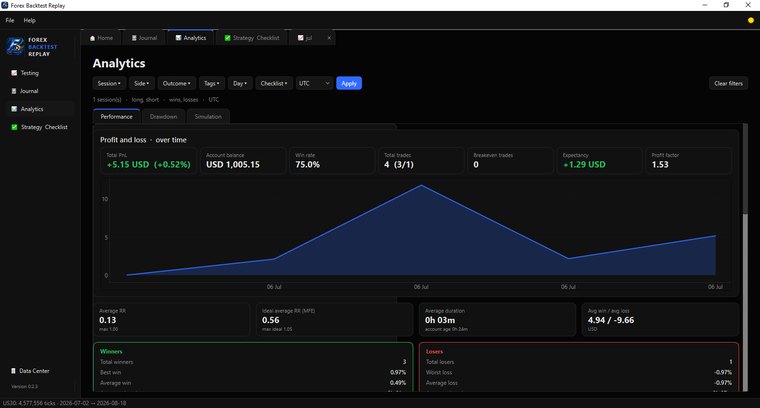Switch to the Drawdown tab
The image size is (760, 408).
[x=163, y=116]
